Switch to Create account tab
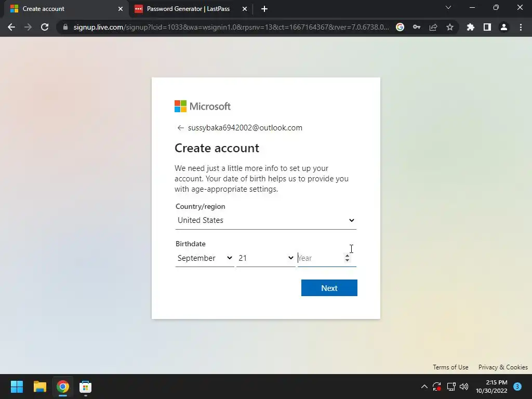This screenshot has height=399, width=532. click(66, 9)
